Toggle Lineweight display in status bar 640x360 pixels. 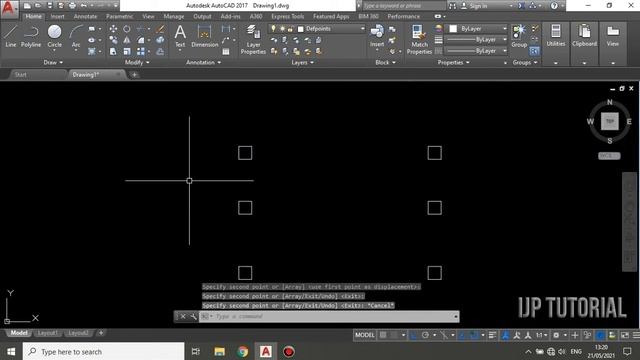tap(492, 335)
